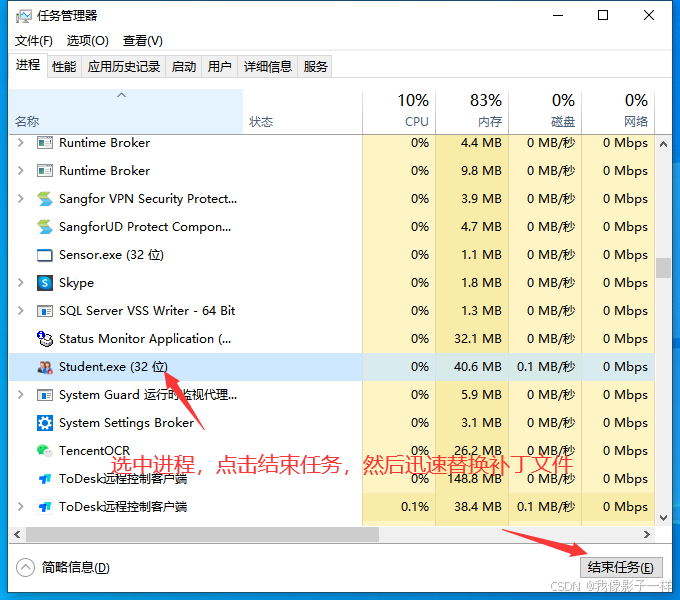The image size is (680, 600).
Task: Click the 结束任务(E) button
Action: 621,567
